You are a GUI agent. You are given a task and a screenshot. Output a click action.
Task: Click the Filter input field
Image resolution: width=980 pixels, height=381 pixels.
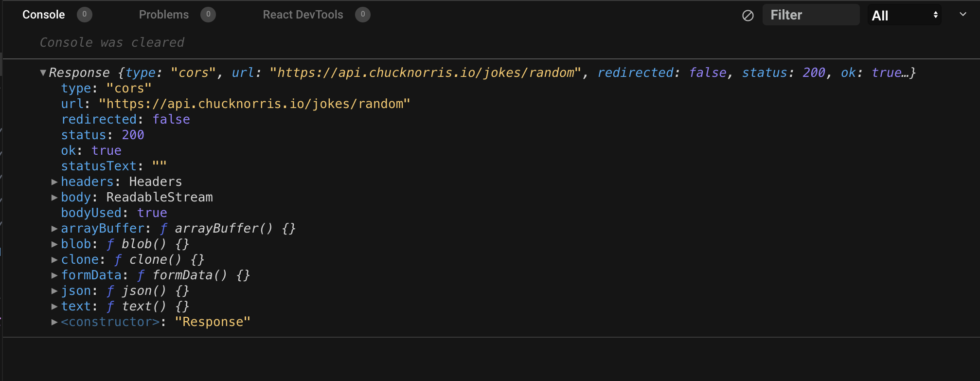(x=811, y=15)
